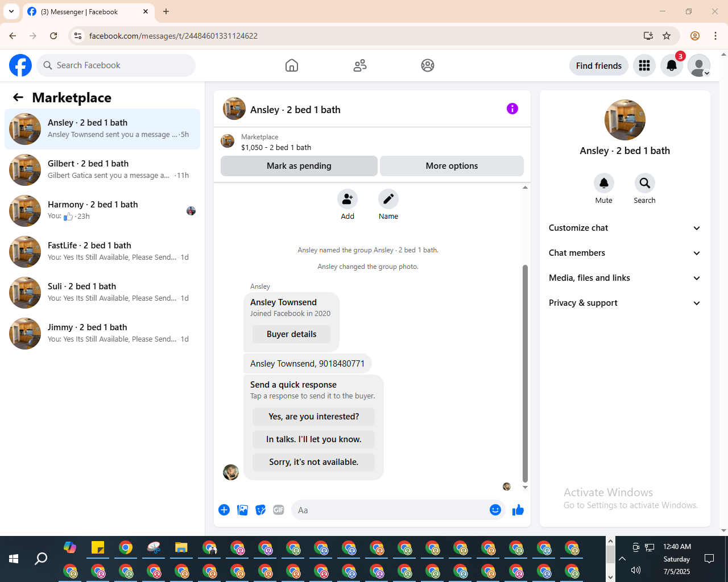Click install app icon in address bar

click(x=648, y=36)
